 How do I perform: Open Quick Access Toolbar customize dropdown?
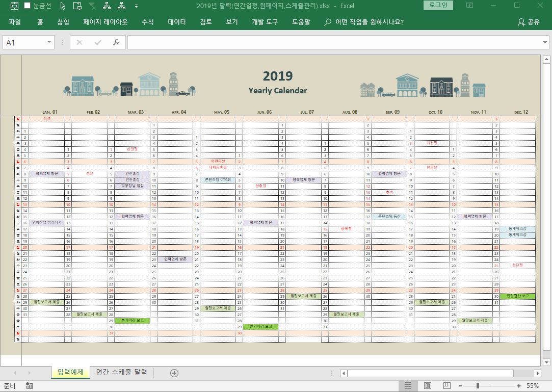point(136,6)
